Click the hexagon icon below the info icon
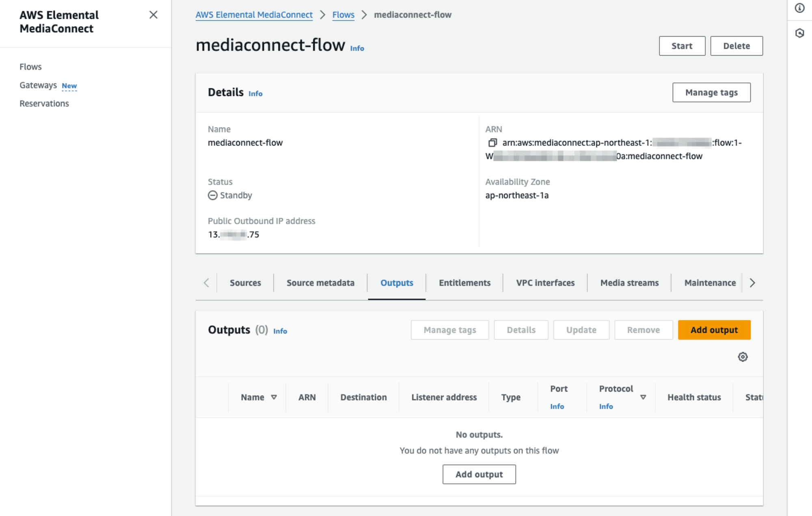The image size is (812, 516). tap(799, 33)
